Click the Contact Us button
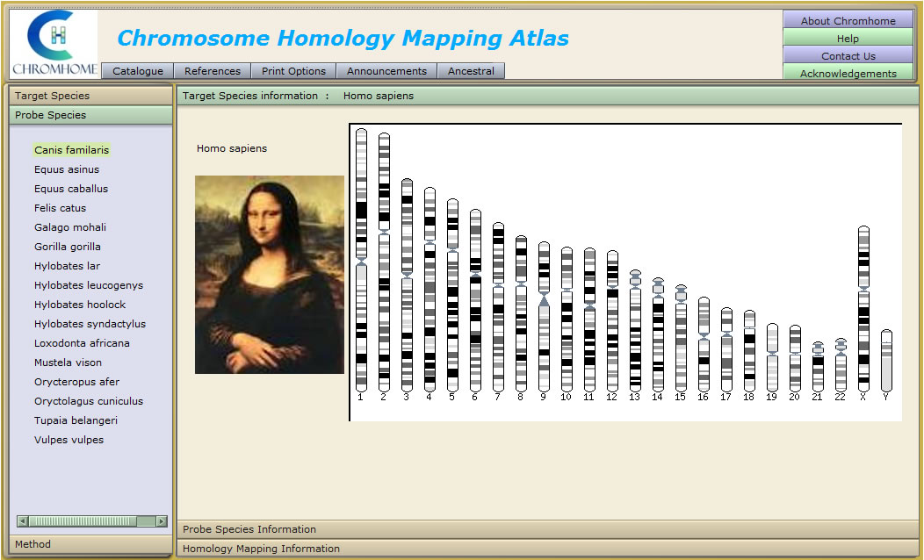 [848, 55]
